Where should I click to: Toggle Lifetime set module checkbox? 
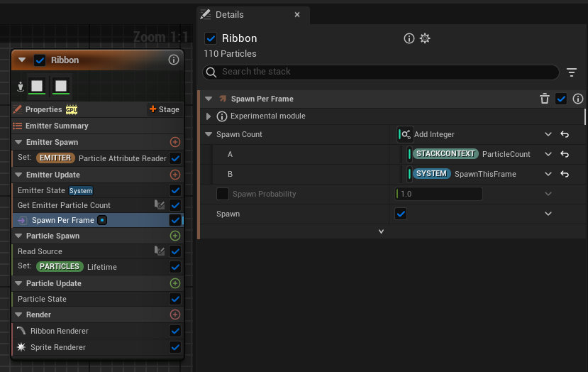175,267
